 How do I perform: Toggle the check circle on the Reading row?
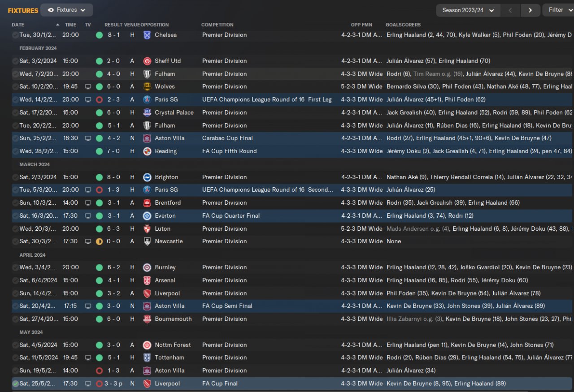point(15,151)
